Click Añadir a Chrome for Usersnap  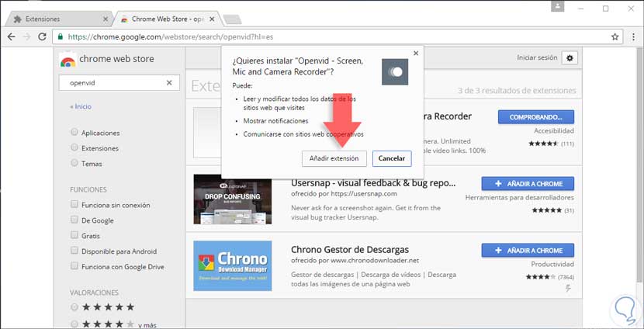[528, 184]
